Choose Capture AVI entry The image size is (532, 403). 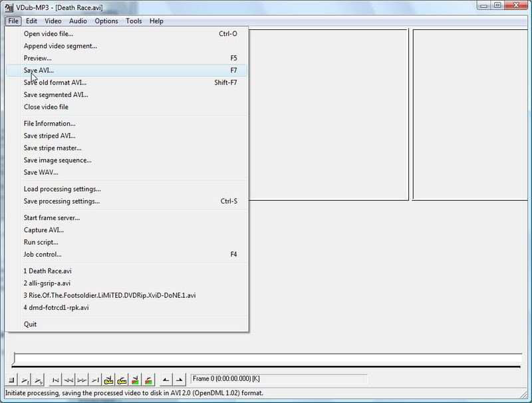127,230
